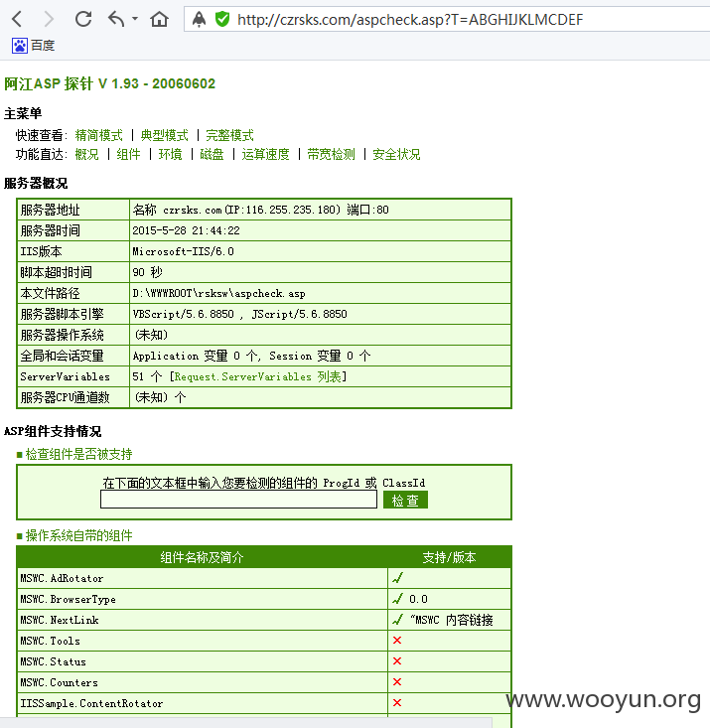Reload the page with the refresh icon
The width and height of the screenshot is (710, 728).
[83, 19]
